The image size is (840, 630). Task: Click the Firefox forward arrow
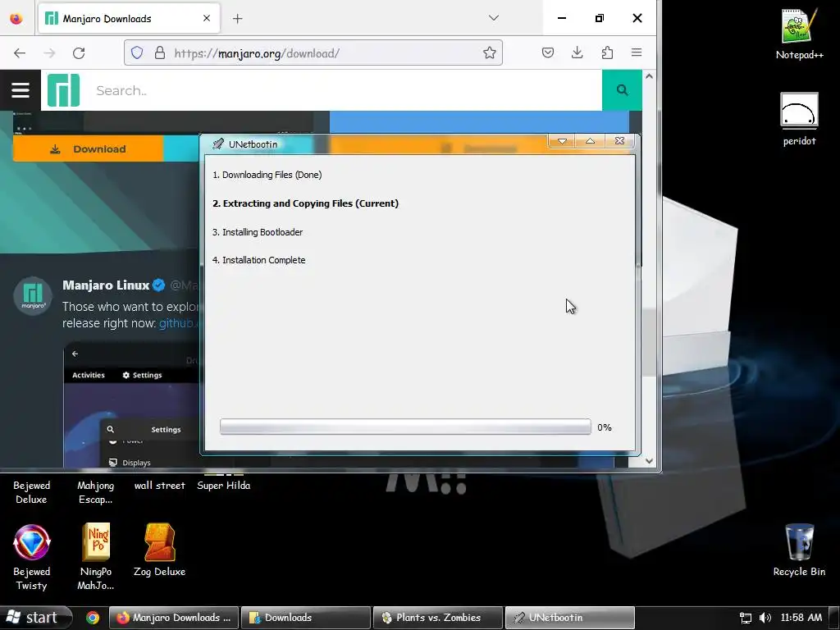coord(49,53)
